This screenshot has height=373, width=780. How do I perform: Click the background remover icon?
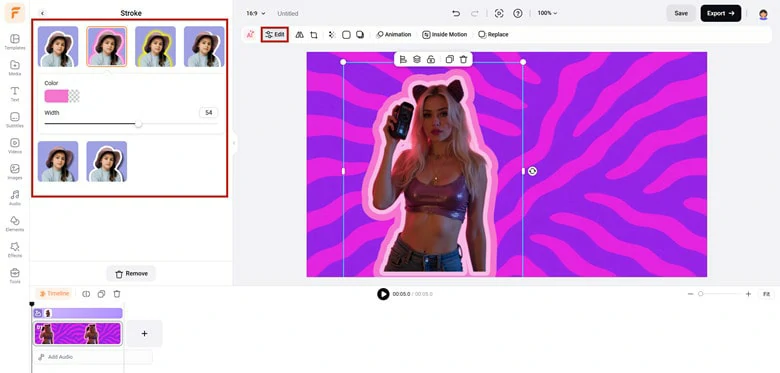332,35
